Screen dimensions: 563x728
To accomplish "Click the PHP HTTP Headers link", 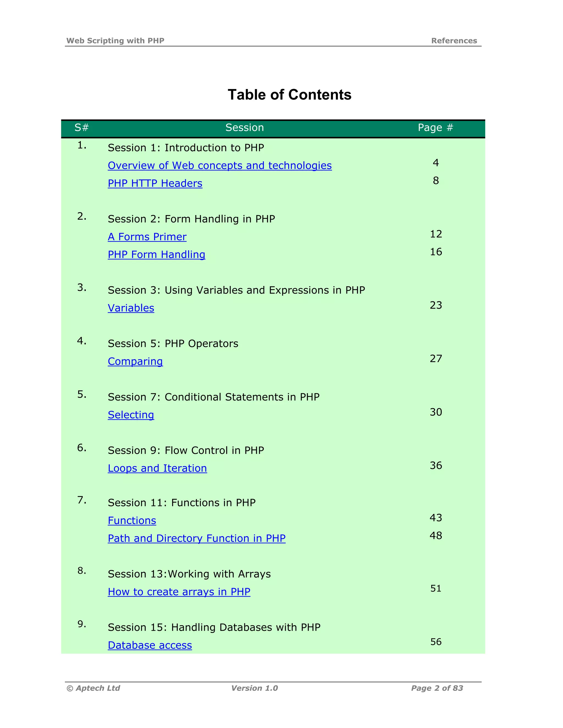I will (155, 183).
